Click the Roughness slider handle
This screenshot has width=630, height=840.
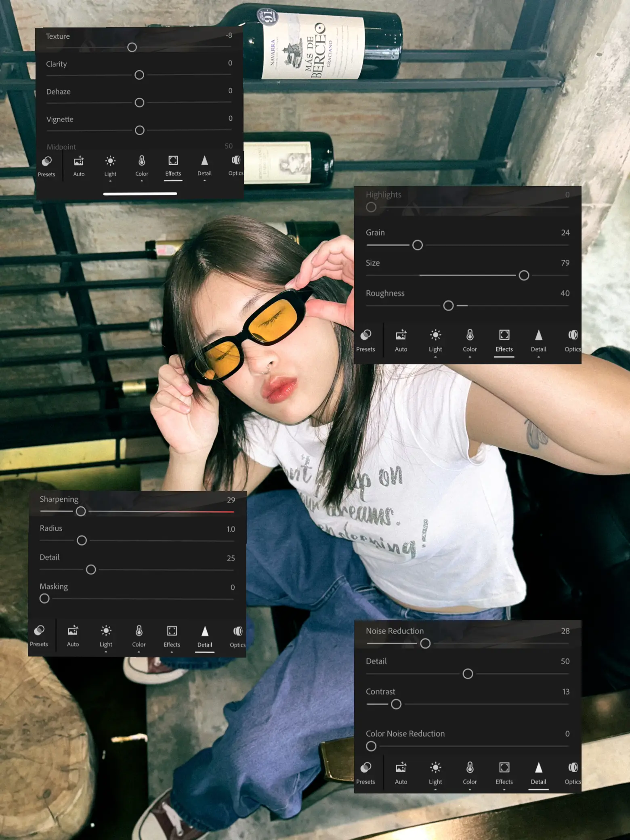[x=448, y=306]
